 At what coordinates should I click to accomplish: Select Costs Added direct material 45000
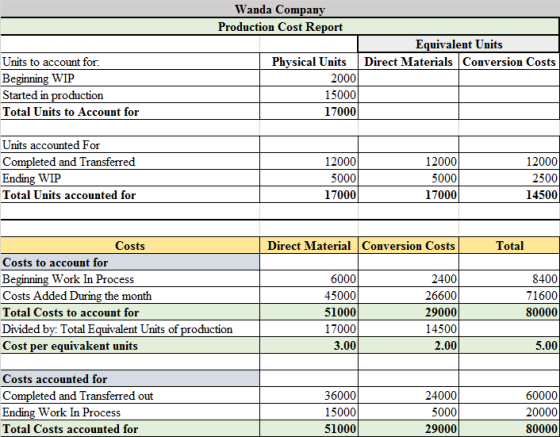(340, 296)
